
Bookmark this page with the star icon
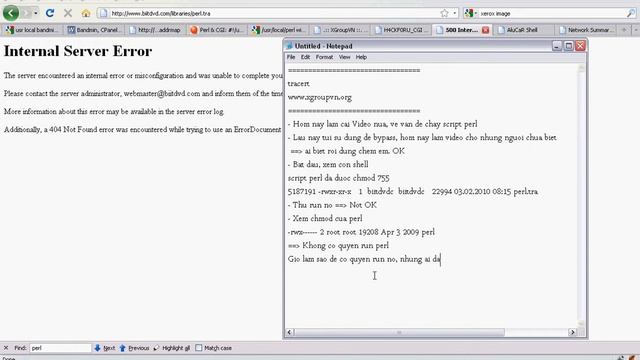(444, 13)
